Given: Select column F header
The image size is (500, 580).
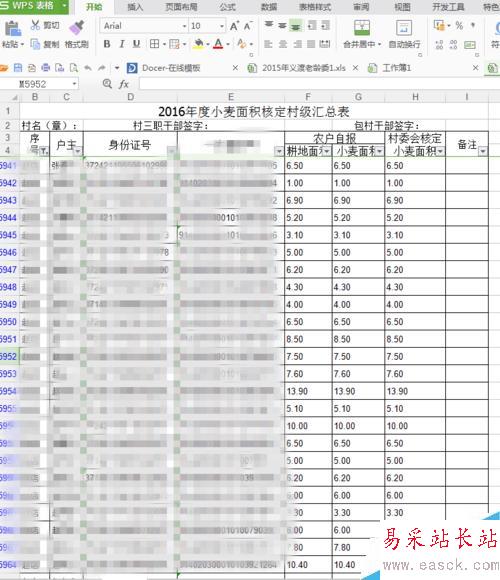Looking at the screenshot, I should click(x=308, y=97).
